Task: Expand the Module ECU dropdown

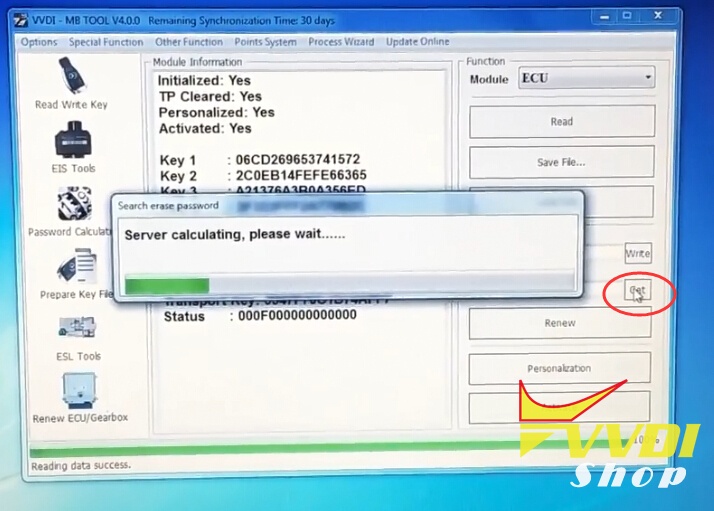Action: click(586, 78)
